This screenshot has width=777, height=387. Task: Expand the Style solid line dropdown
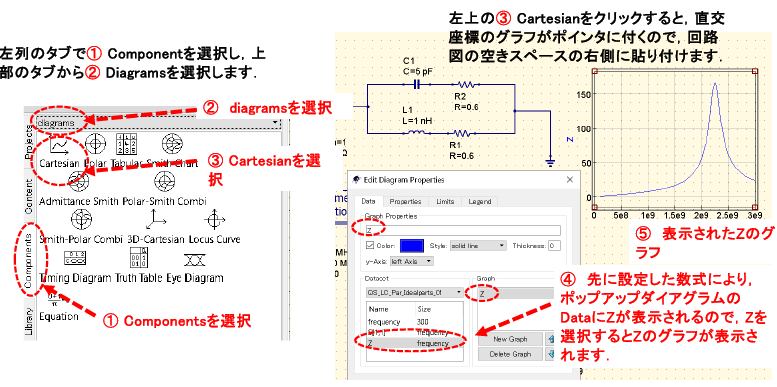pyautogui.click(x=478, y=245)
